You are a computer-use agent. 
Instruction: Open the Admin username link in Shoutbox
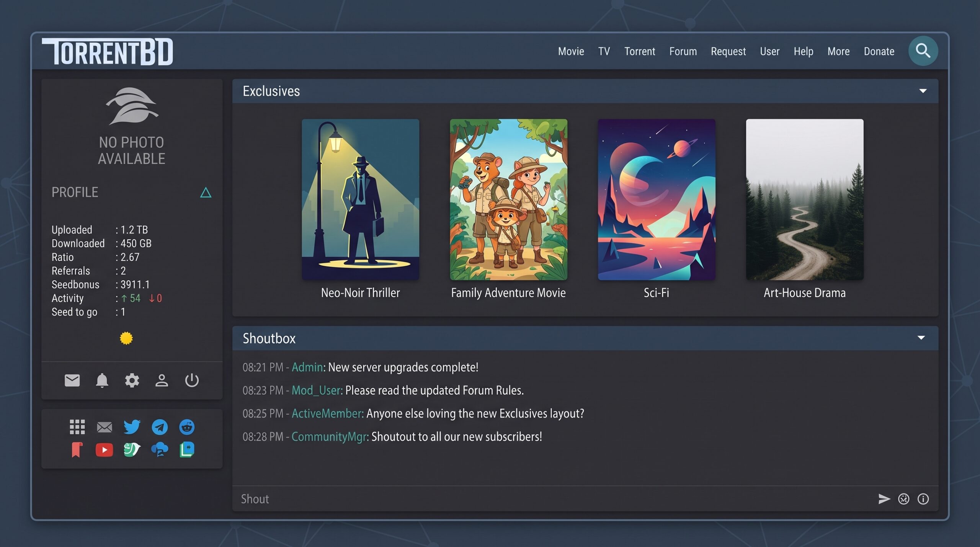click(x=307, y=367)
